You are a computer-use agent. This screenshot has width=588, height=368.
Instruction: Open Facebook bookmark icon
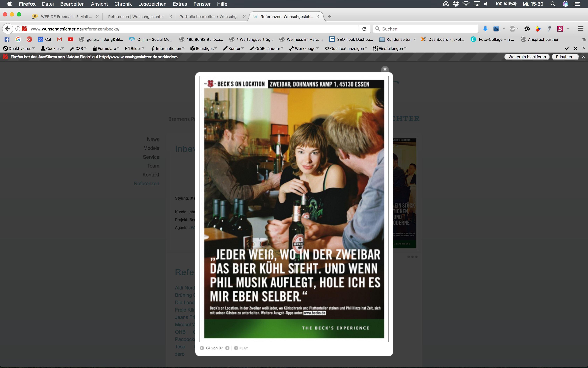7,39
